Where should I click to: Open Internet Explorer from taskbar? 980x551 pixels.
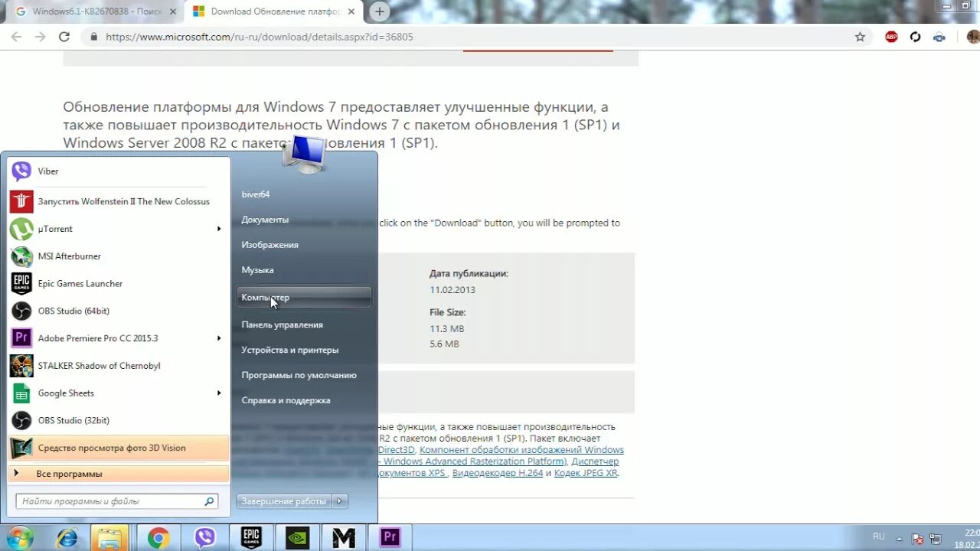pos(67,538)
